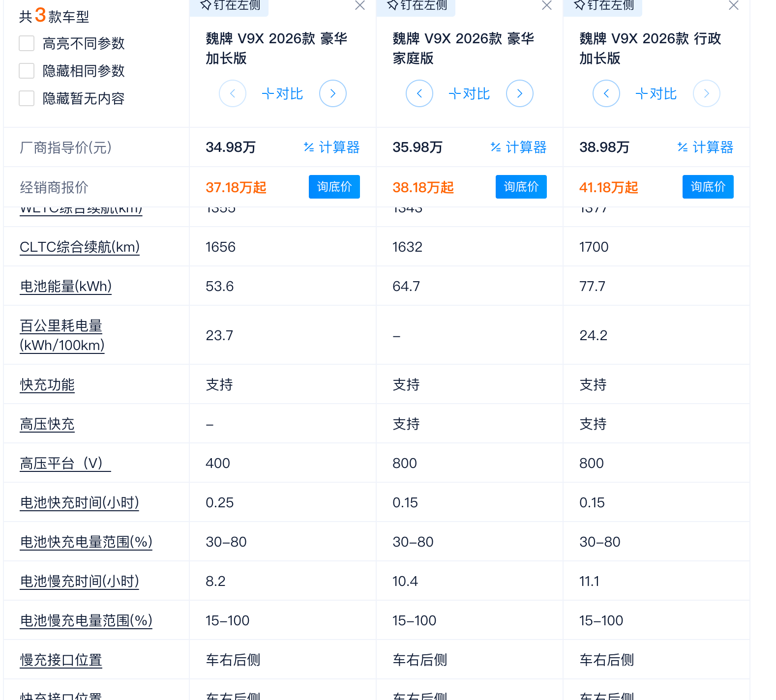Open price calculator for 35.98万 model
The image size is (776, 700).
(x=519, y=147)
